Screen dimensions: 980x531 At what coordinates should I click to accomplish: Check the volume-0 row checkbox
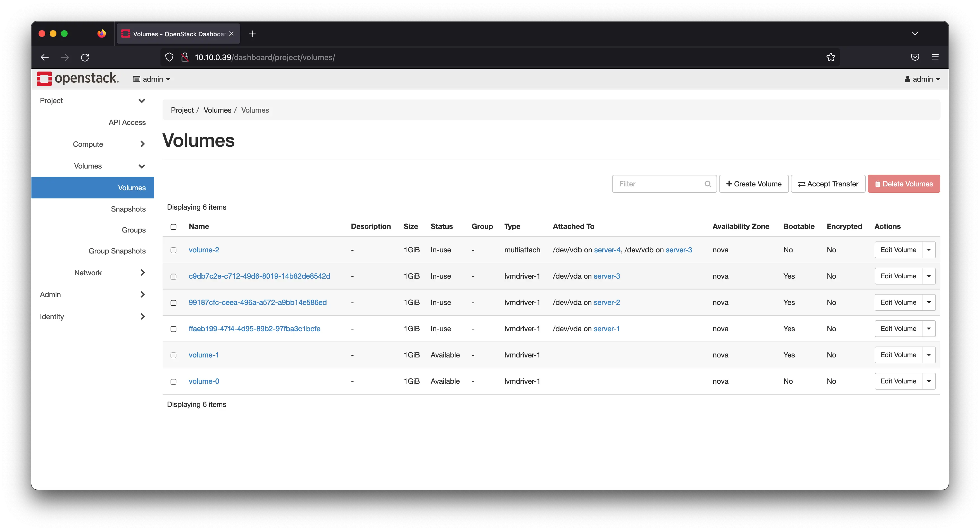(173, 381)
